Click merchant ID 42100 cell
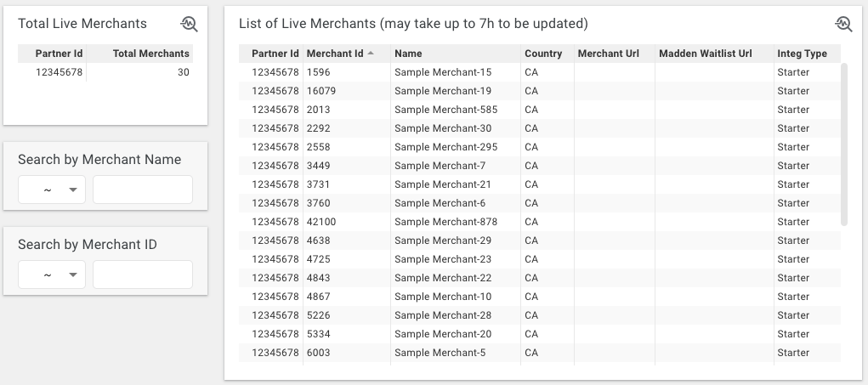This screenshot has width=868, height=385. [x=321, y=222]
